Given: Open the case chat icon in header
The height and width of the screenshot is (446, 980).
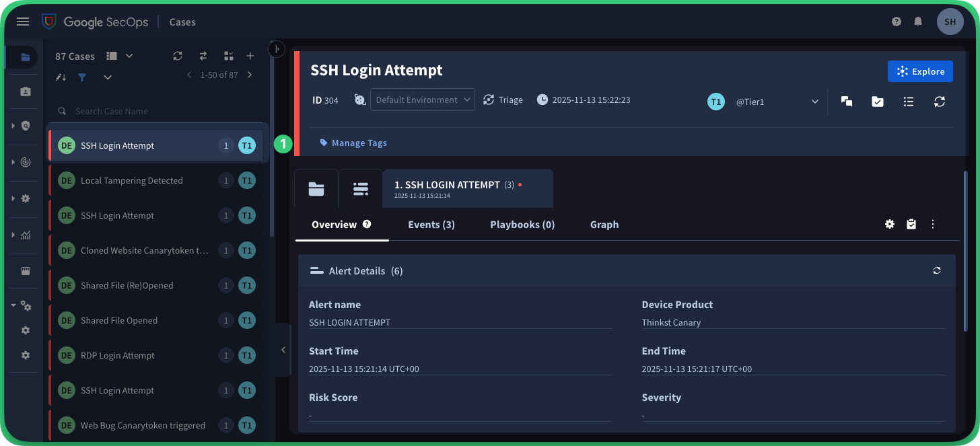Looking at the screenshot, I should [x=847, y=102].
